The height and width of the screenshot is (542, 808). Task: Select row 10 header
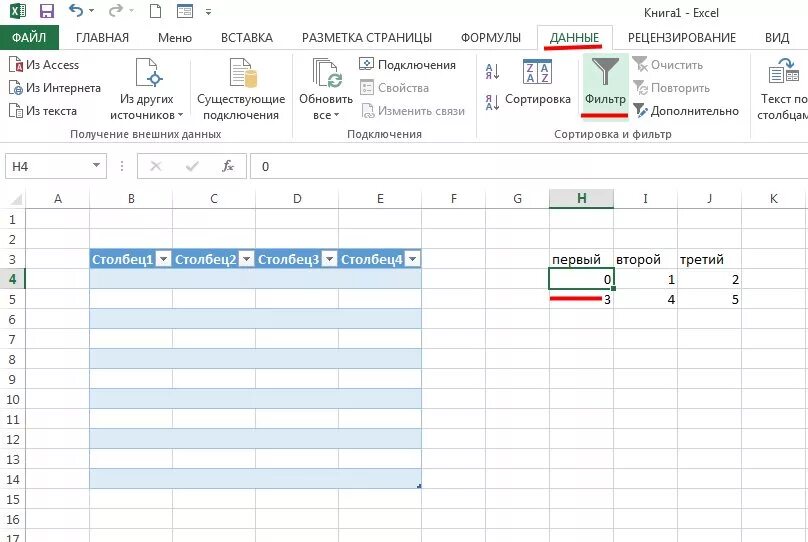pos(12,399)
